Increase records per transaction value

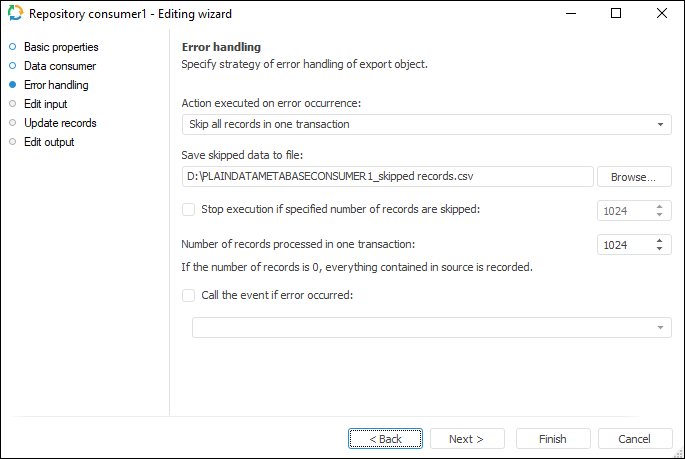(660, 240)
